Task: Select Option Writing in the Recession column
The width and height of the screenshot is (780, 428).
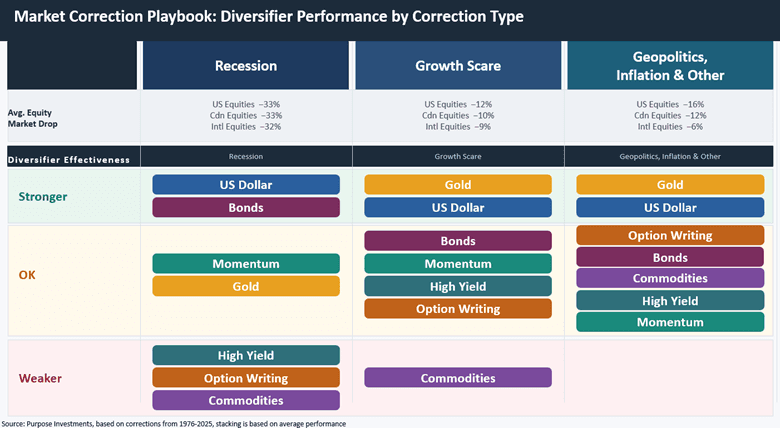Action: click(246, 378)
